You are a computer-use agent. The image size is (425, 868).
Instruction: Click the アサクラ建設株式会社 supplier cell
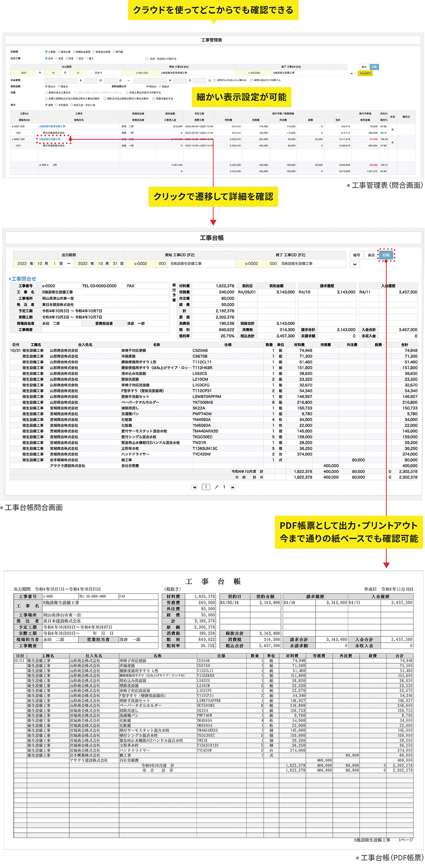click(67, 466)
